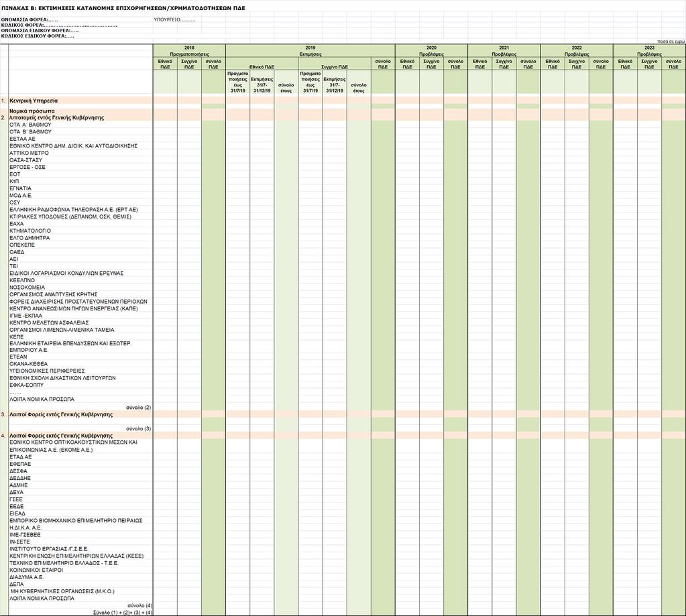Click the σύνολο (2) subtotal cell
Image resolution: width=686 pixels, height=616 pixels.
coord(138,408)
